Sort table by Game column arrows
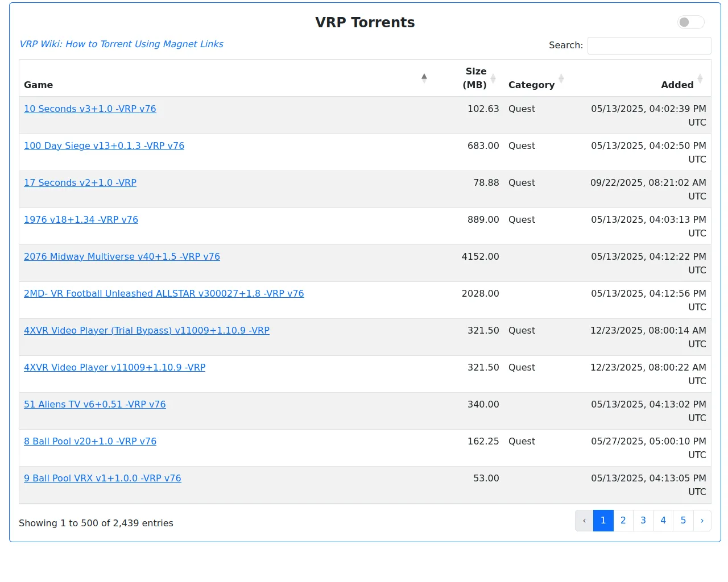Image resolution: width=728 pixels, height=582 pixels. click(x=424, y=78)
